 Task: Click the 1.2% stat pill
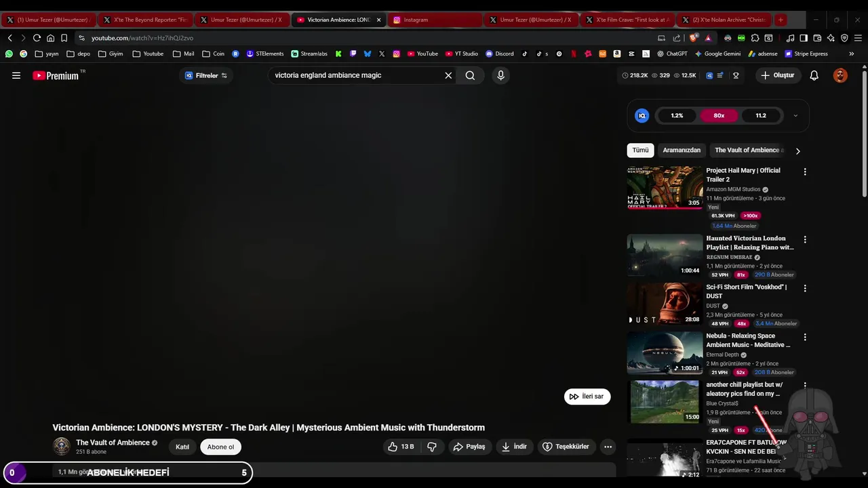tap(677, 116)
